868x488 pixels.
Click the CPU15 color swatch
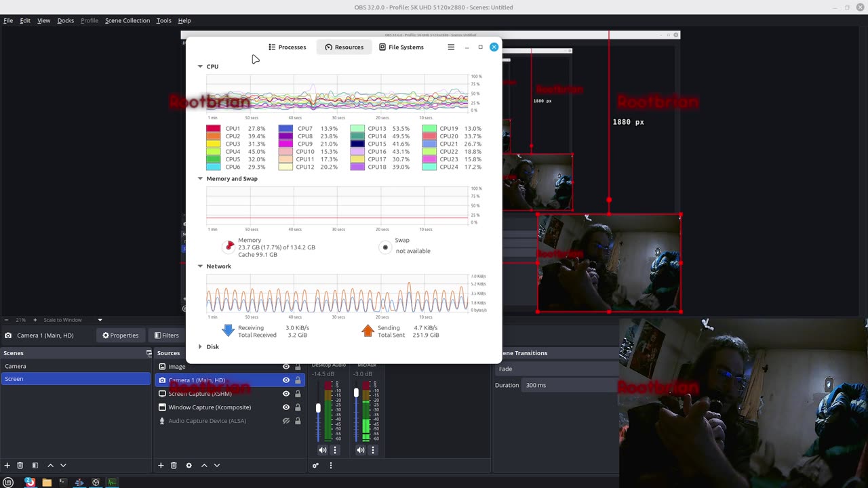pyautogui.click(x=357, y=144)
